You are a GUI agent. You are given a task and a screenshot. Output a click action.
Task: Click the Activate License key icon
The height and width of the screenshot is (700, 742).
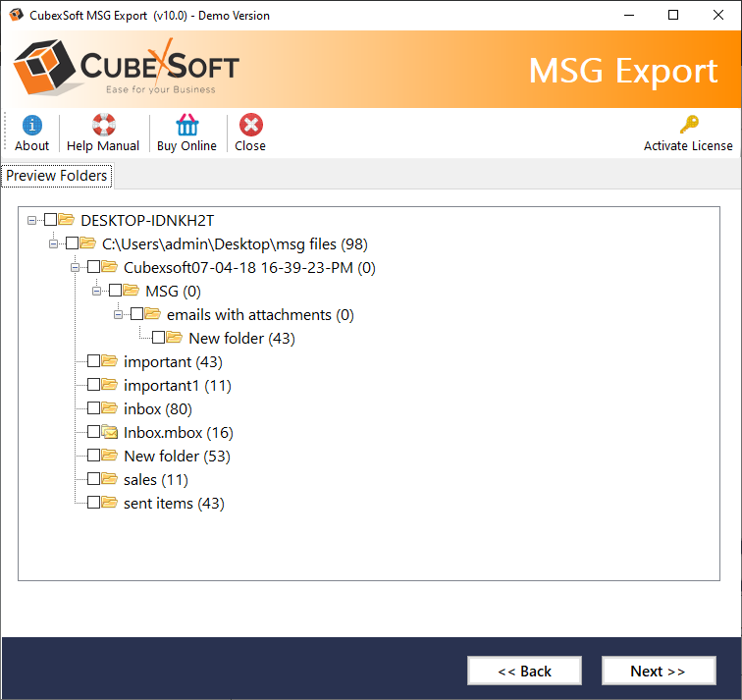click(x=688, y=126)
